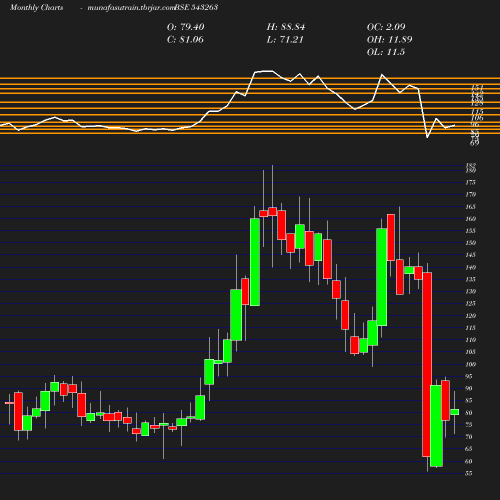Click the 69 label on upper line chart

pos(475,143)
